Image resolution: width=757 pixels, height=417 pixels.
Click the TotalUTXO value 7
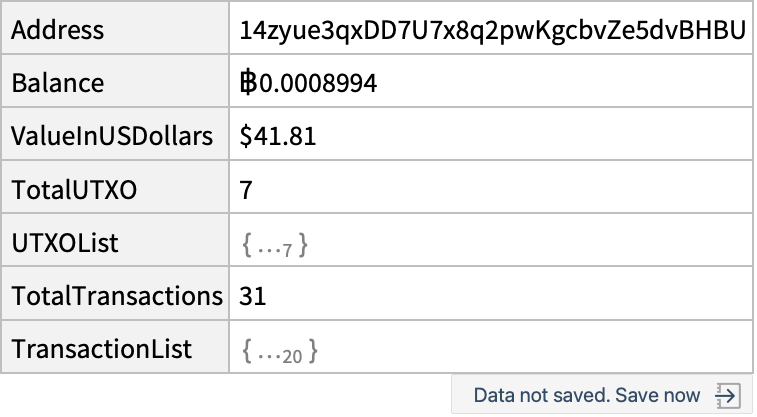(246, 190)
